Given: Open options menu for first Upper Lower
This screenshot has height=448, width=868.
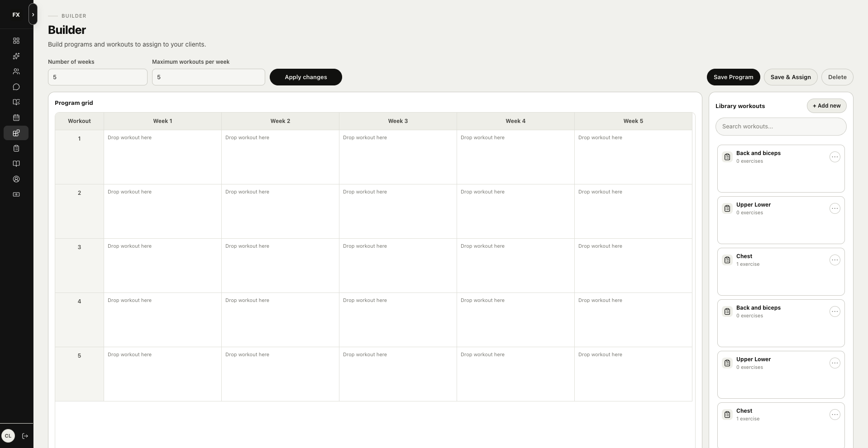Looking at the screenshot, I should (x=835, y=208).
